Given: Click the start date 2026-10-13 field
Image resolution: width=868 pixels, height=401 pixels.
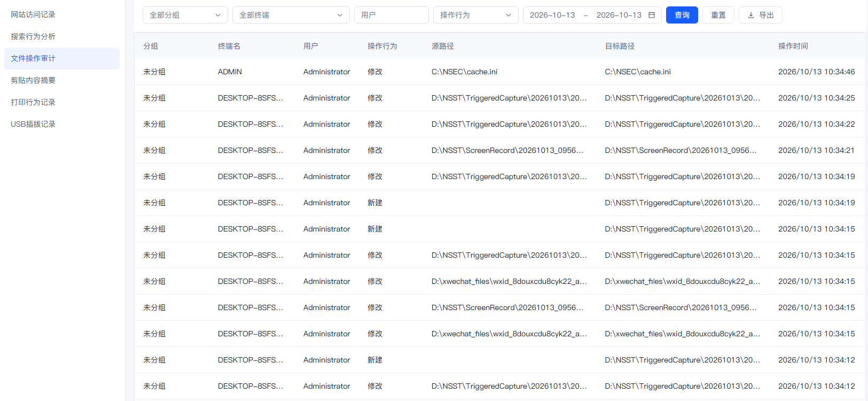Looking at the screenshot, I should pyautogui.click(x=552, y=15).
